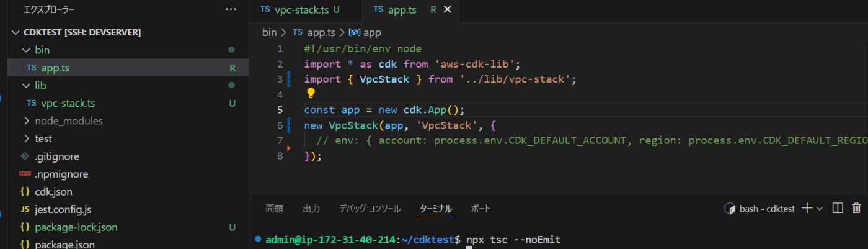Click the git icon beside .gitignore
This screenshot has width=868, height=249.
[x=25, y=156]
